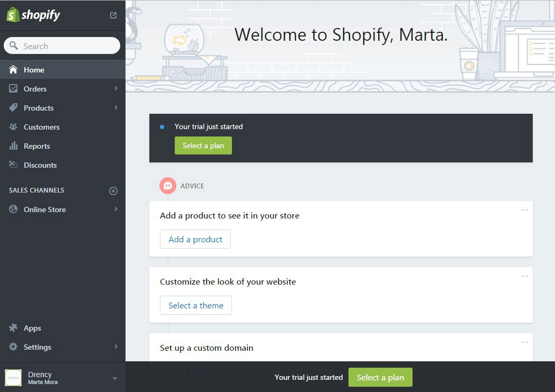Viewport: 555px width, 392px height.
Task: Click the pink Advice speech bubble icon
Action: (x=168, y=186)
